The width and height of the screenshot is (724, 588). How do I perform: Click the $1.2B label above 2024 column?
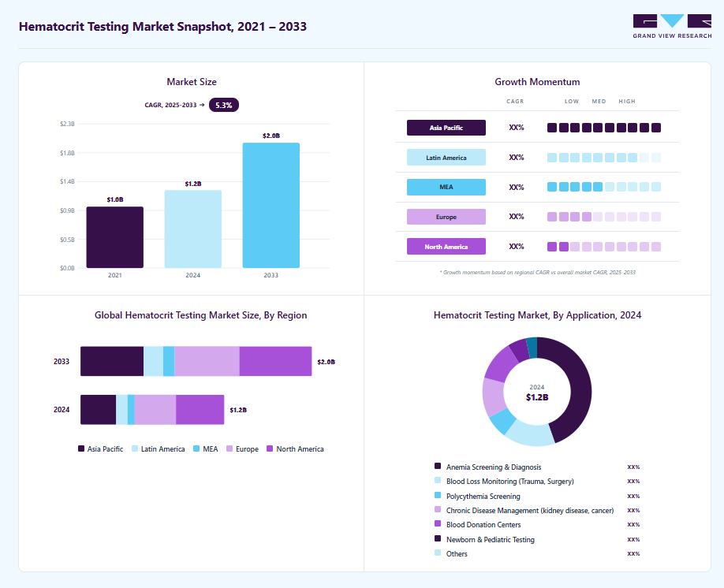pos(193,184)
